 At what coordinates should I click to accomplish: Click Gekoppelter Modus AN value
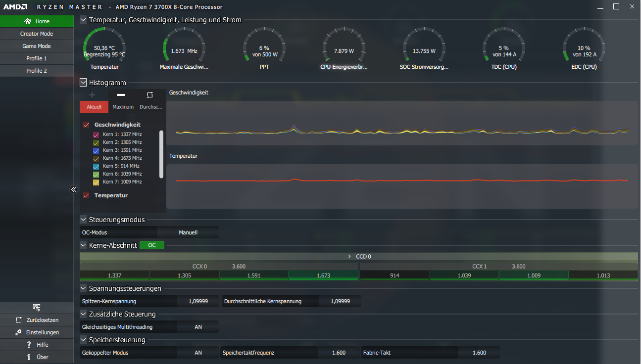[x=198, y=353]
